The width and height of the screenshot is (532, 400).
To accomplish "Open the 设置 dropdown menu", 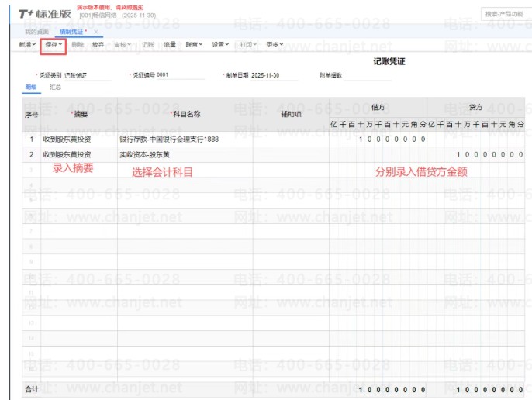I will 220,44.
